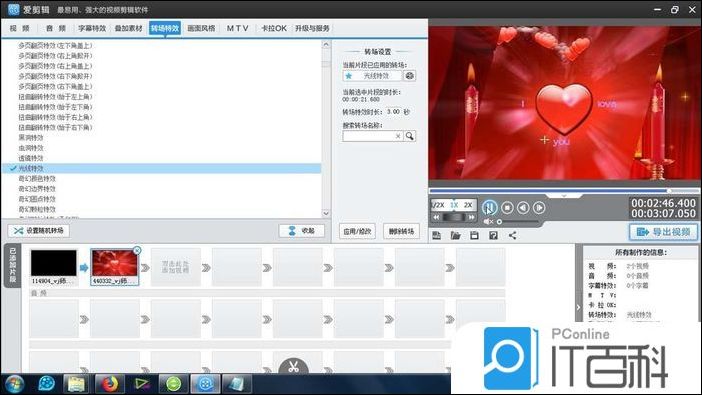
Task: Select the 奇幻圆点特效 transition
Action: (x=37, y=199)
